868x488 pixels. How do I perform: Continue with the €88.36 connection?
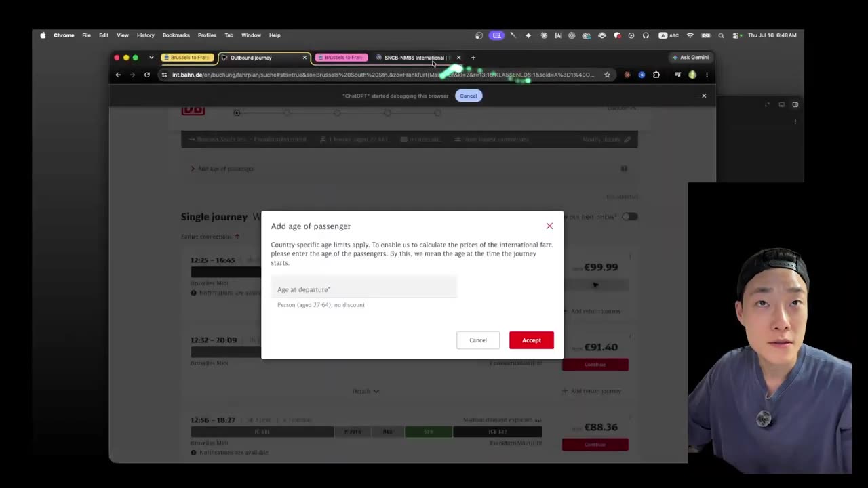pos(595,445)
